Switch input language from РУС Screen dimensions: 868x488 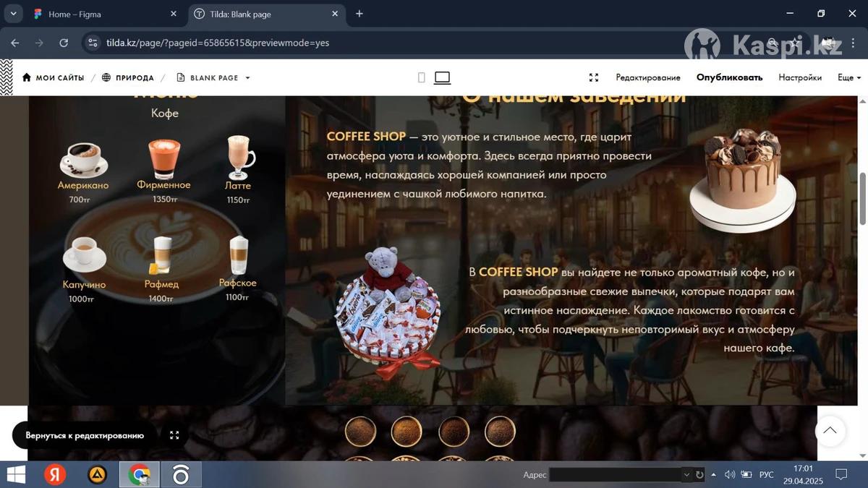click(767, 475)
